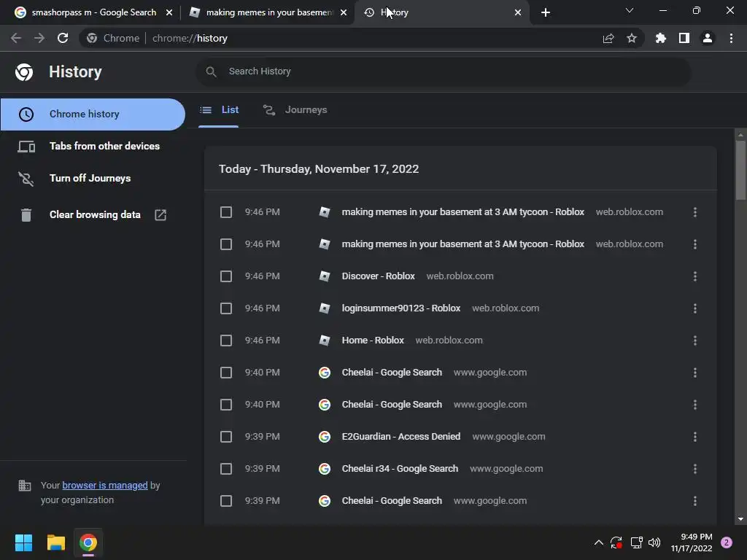
Task: Reload the history page
Action: click(63, 38)
